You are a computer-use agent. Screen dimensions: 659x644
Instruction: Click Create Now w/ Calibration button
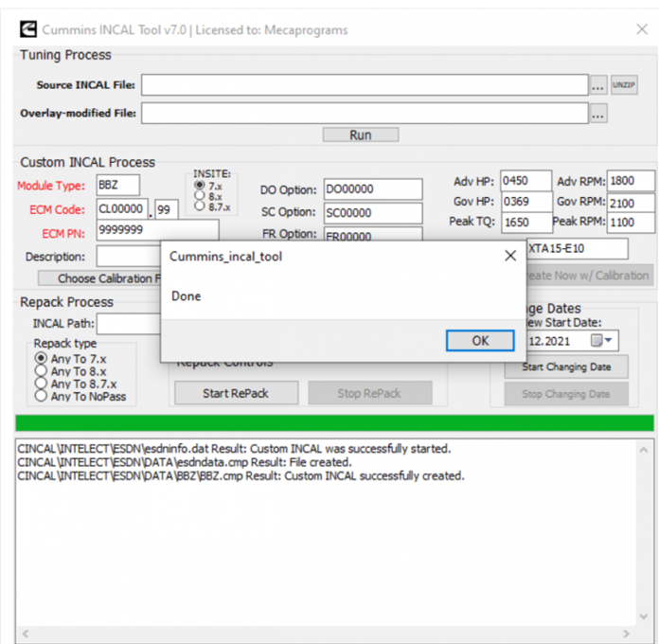coord(590,276)
